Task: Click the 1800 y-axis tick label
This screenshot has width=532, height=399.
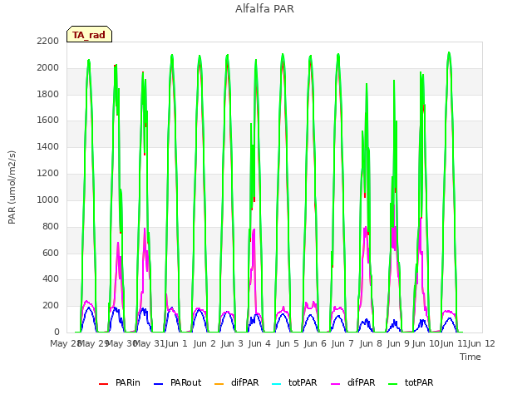Action: [48, 94]
